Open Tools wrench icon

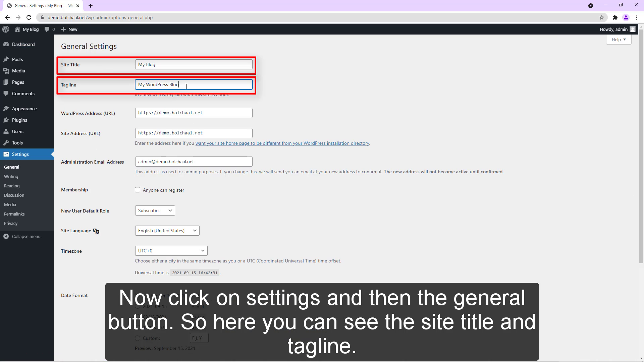point(6,143)
